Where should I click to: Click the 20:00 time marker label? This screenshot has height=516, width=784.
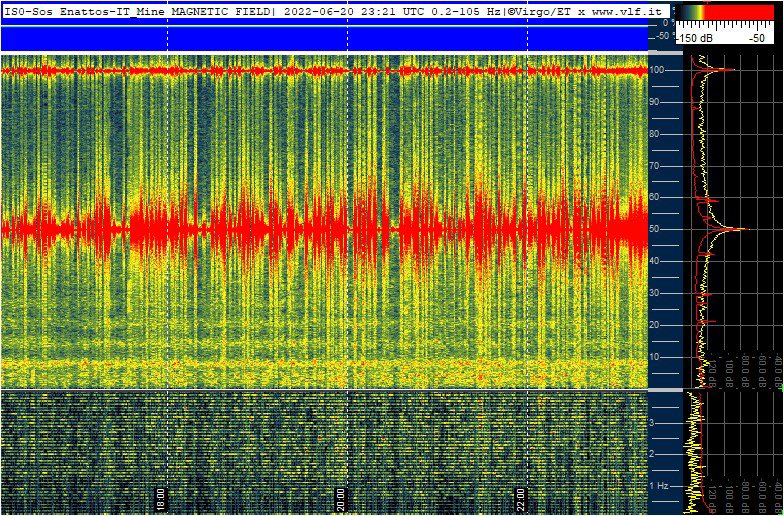tap(342, 496)
